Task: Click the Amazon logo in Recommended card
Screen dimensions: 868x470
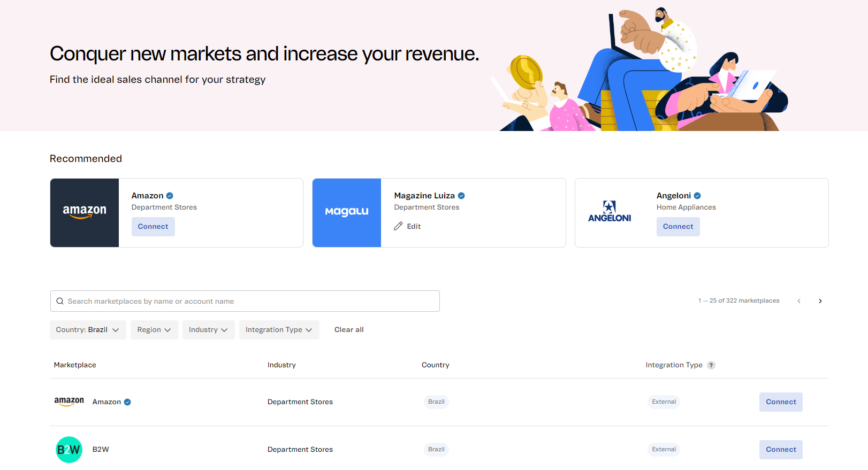Action: coord(85,212)
